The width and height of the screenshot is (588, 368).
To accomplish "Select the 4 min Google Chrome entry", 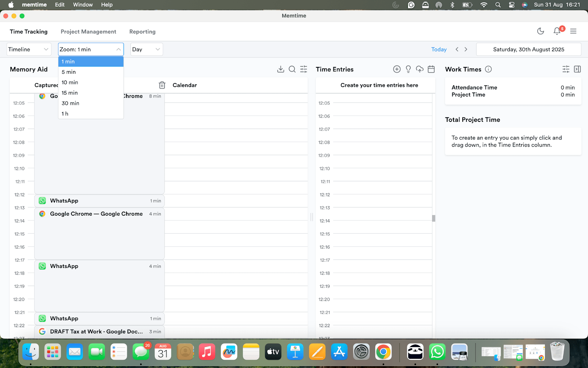I will (99, 234).
